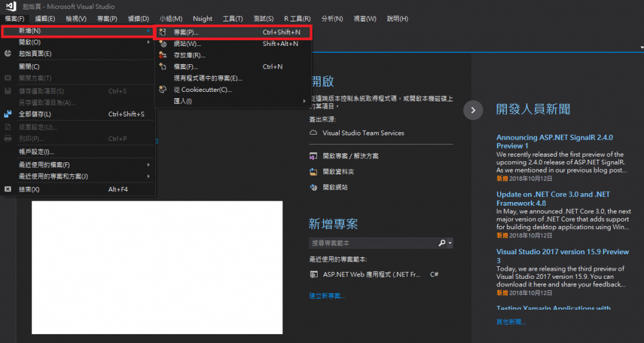Click the open folder icon beside 開啟資料夾
The height and width of the screenshot is (343, 644).
click(313, 172)
